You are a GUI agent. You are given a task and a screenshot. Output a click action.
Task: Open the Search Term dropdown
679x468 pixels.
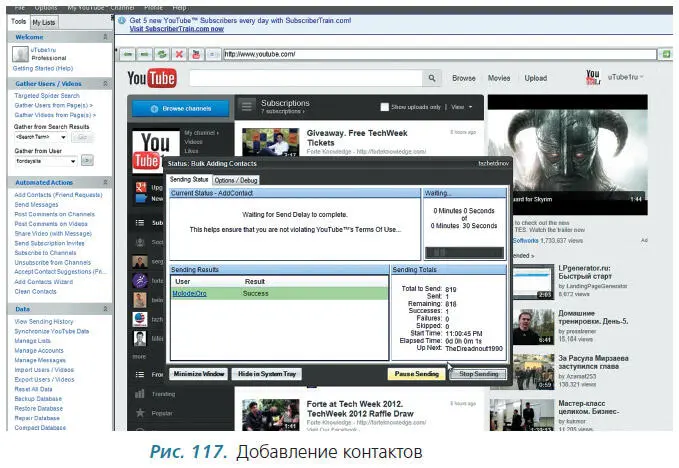[x=41, y=137]
